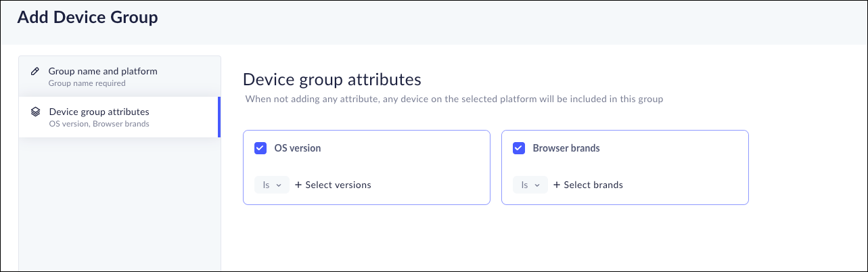Click the Add Device Group page title
Screen dimensions: 868x272
tap(87, 18)
